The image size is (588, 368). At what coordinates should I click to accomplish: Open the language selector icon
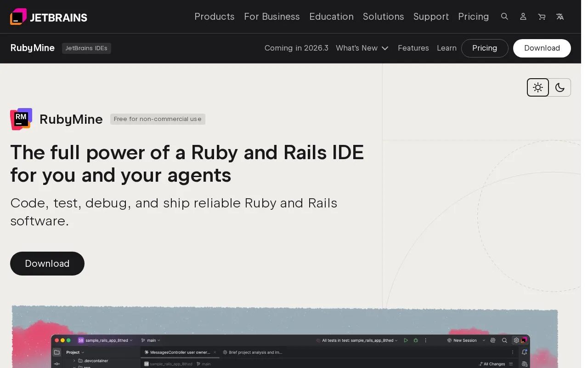coord(560,17)
